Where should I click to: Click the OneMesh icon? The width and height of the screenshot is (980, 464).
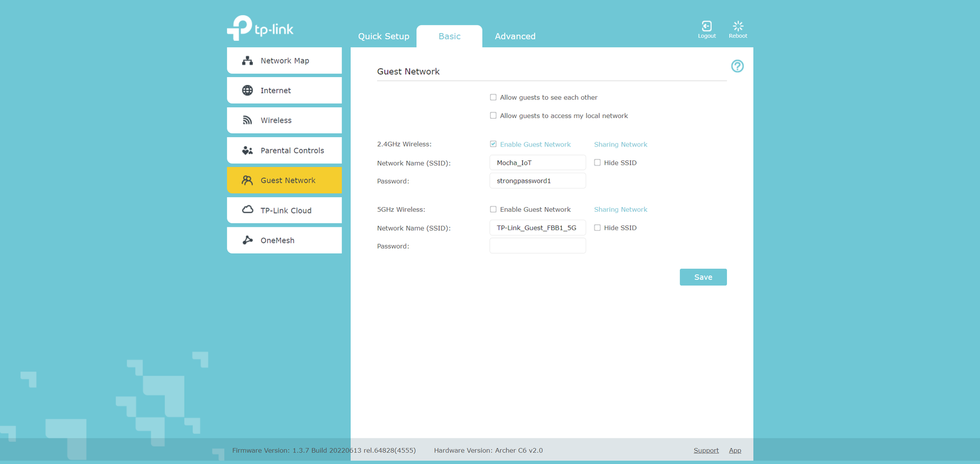pyautogui.click(x=248, y=240)
